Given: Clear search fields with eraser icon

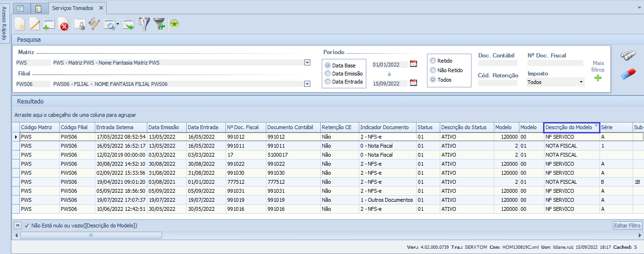Looking at the screenshot, I should 628,74.
